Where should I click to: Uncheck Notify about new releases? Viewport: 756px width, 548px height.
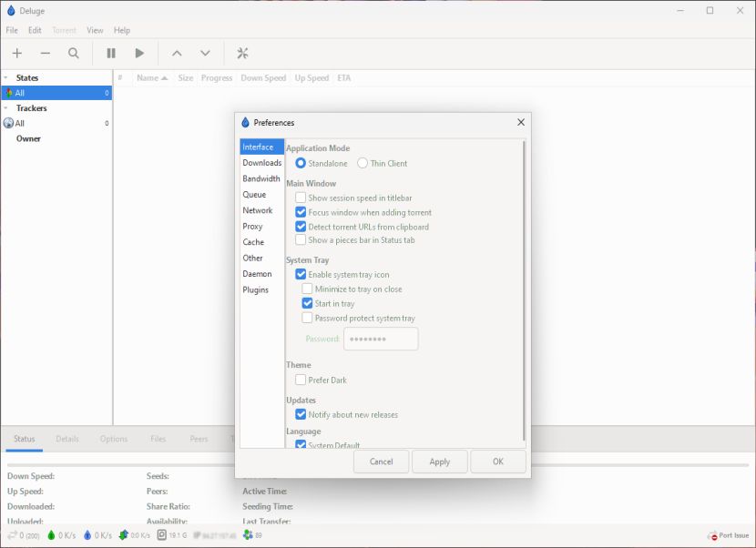301,414
